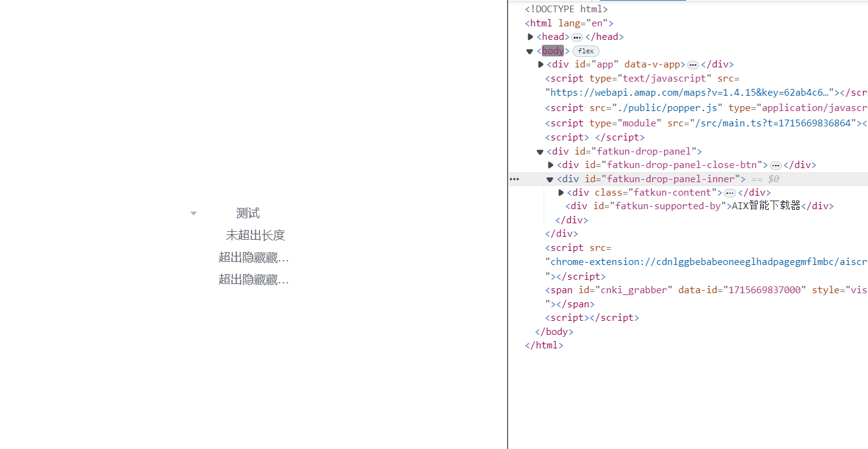Select the span id="cnki_grabber" row

[706, 290]
